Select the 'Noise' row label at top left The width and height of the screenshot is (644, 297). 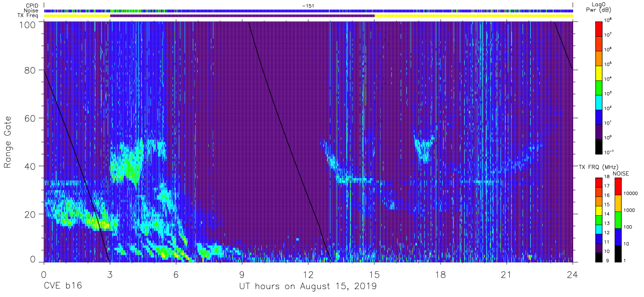[31, 10]
